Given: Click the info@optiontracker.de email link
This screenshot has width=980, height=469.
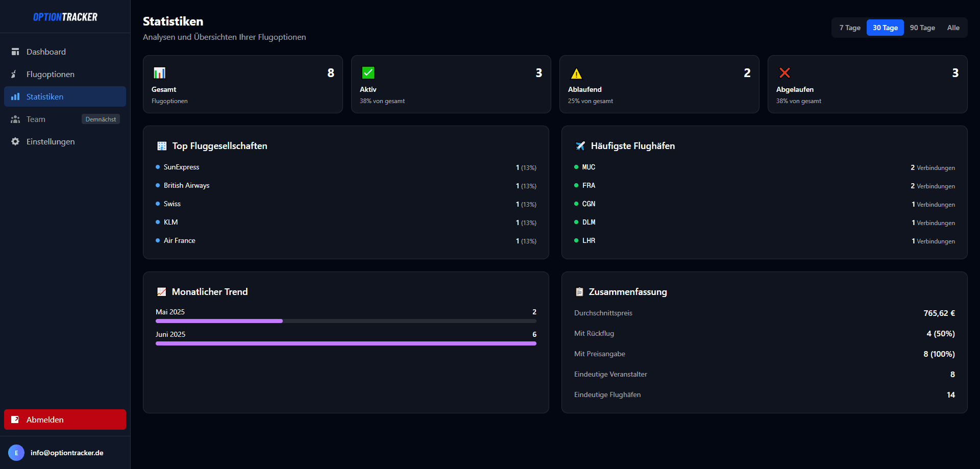Looking at the screenshot, I should pos(67,452).
